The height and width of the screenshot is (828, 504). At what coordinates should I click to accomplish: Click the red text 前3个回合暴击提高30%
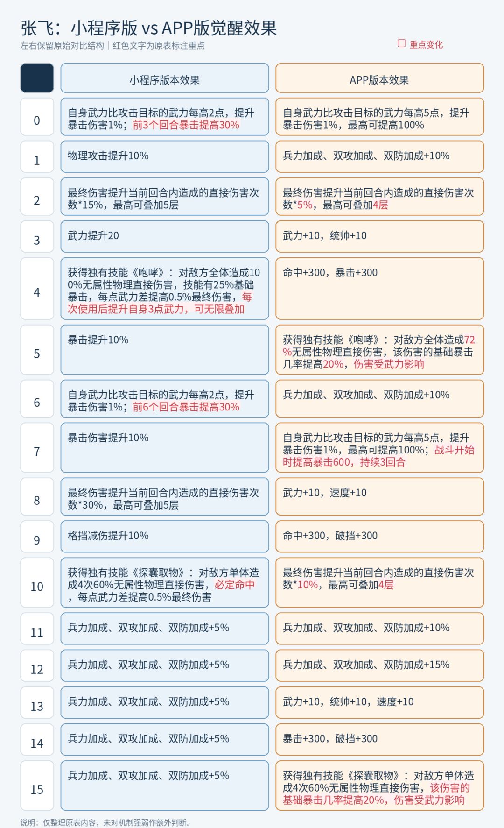[186, 125]
